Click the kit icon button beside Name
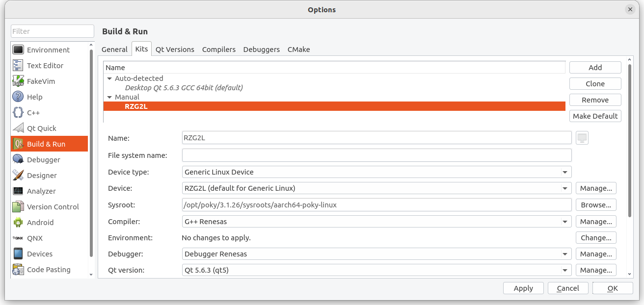 (582, 138)
